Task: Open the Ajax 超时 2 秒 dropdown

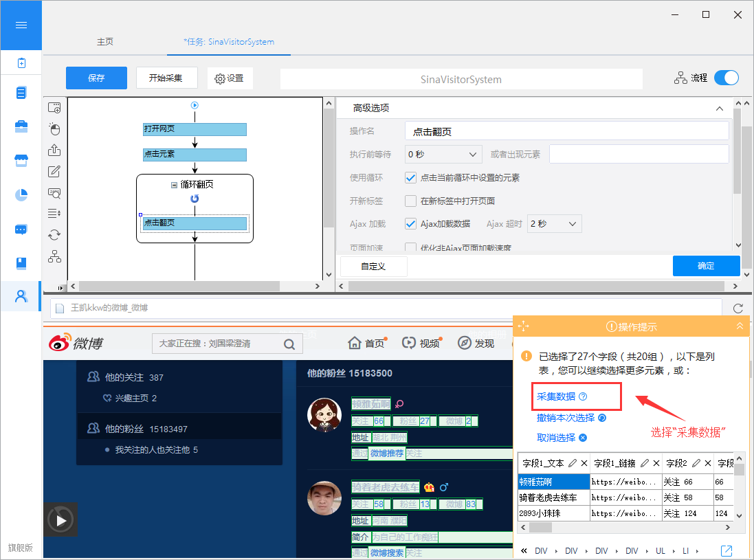Action: coord(554,224)
